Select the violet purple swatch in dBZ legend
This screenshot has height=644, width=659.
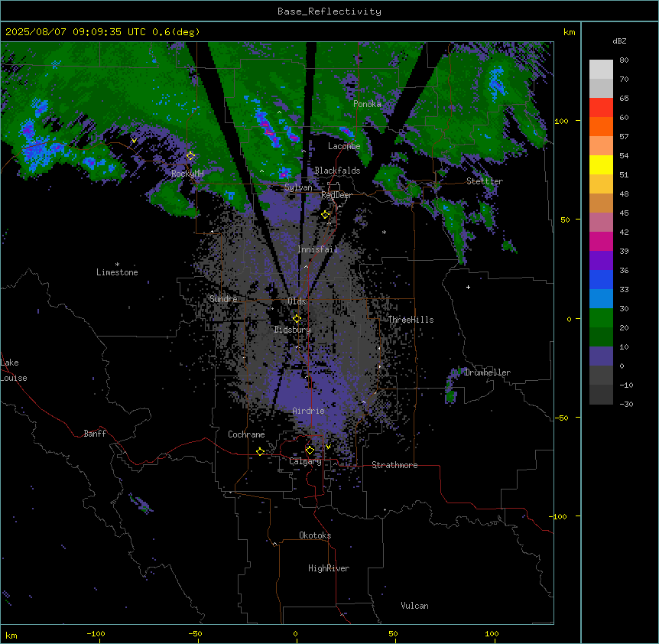tap(601, 261)
